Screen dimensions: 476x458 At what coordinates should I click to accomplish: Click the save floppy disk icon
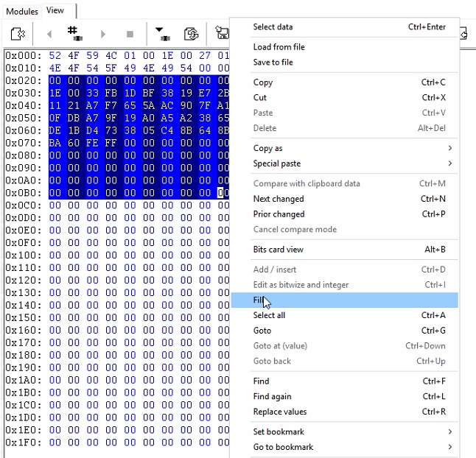(x=223, y=32)
